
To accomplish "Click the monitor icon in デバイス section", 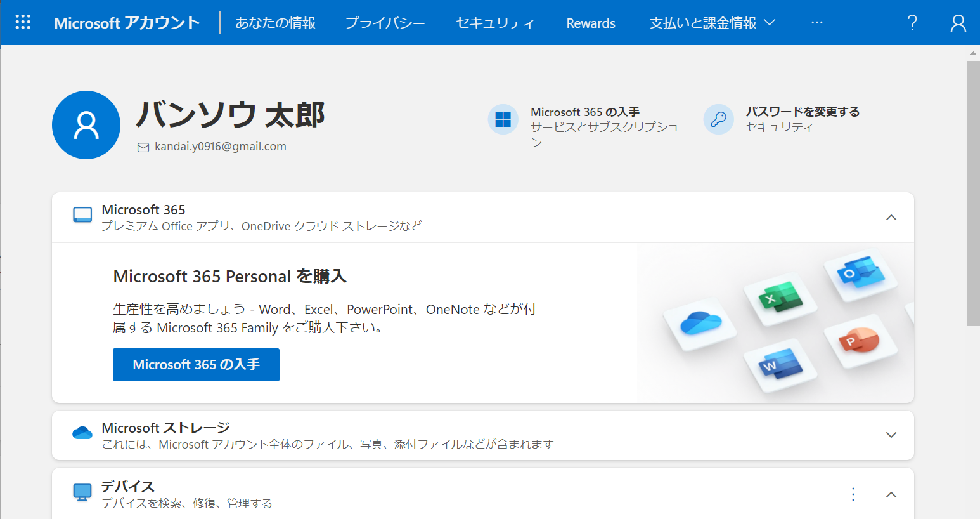I will (82, 492).
